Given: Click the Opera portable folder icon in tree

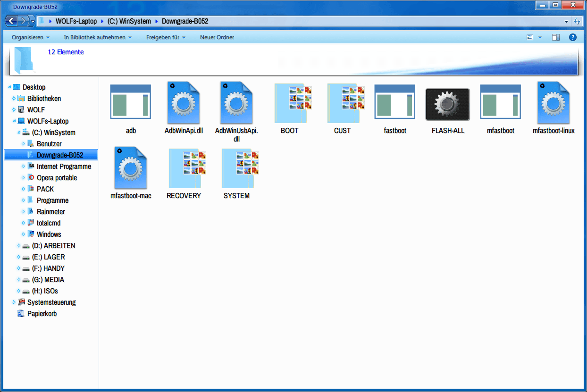Looking at the screenshot, I should tap(31, 178).
